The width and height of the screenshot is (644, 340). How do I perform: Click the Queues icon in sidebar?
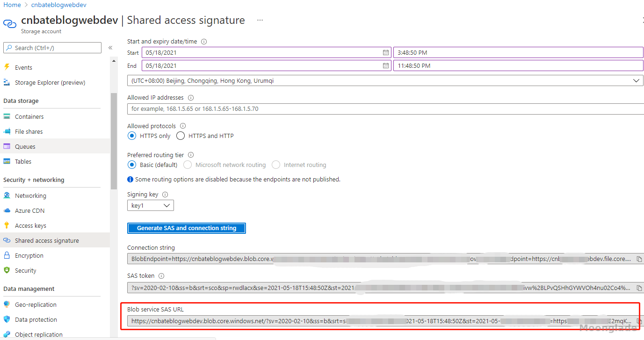pyautogui.click(x=7, y=146)
